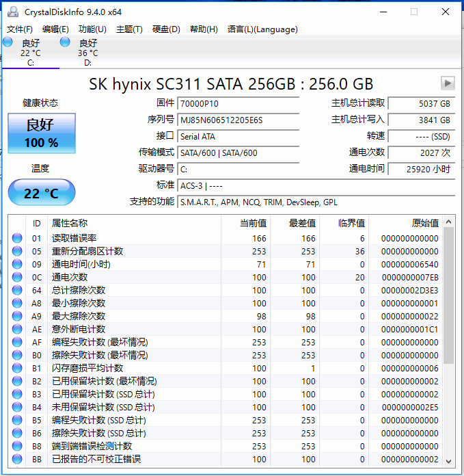Click the 原始值 column header
Screen dimensions: 464x476
tap(405, 223)
